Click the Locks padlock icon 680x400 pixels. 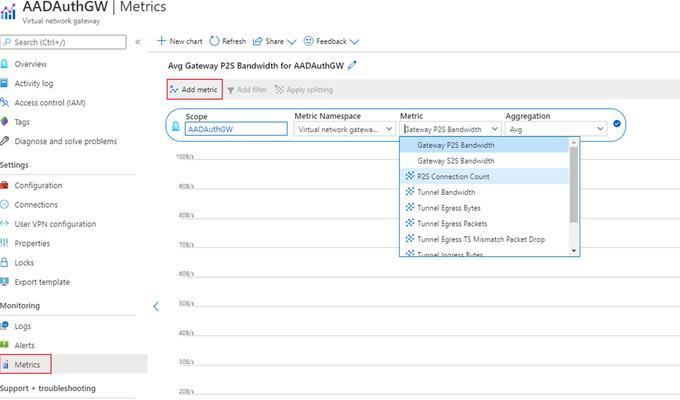pos(4,262)
